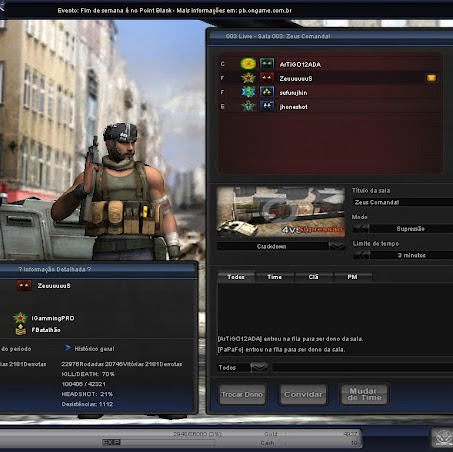Click the FBatalhão rank badge icon

(x=20, y=330)
